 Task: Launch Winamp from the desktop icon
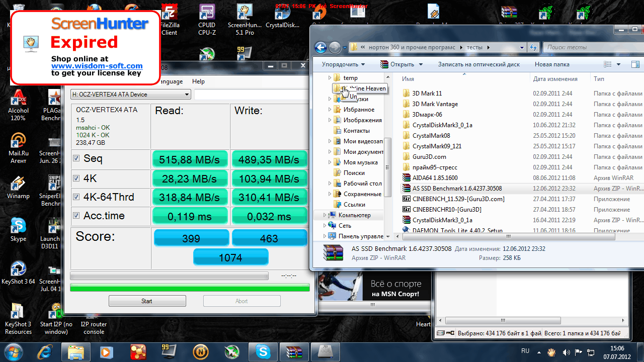[18, 186]
